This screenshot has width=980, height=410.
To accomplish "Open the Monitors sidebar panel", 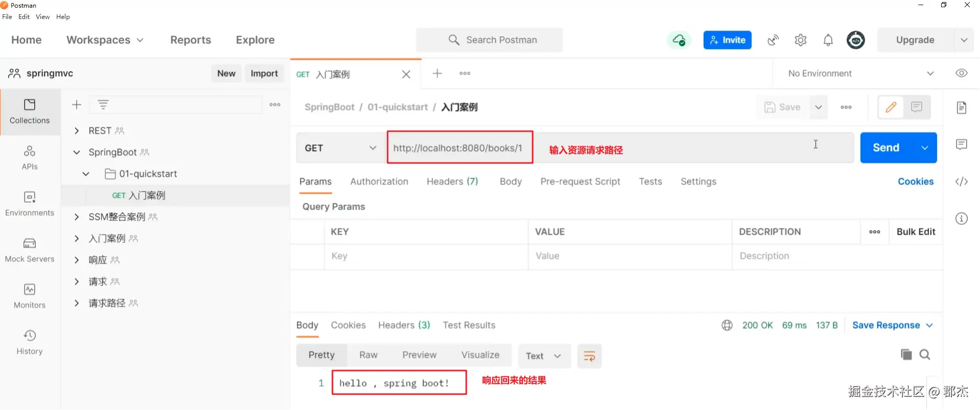I will pyautogui.click(x=30, y=296).
